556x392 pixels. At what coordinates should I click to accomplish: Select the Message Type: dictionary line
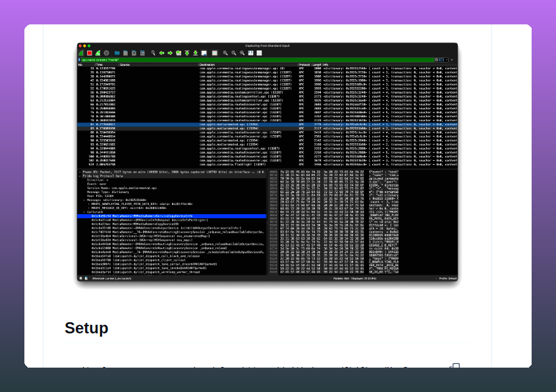pyautogui.click(x=108, y=192)
